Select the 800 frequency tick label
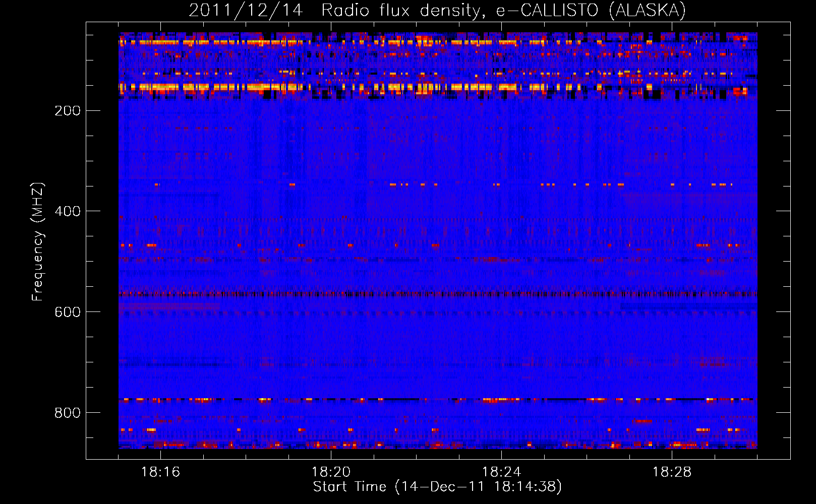 pos(68,413)
